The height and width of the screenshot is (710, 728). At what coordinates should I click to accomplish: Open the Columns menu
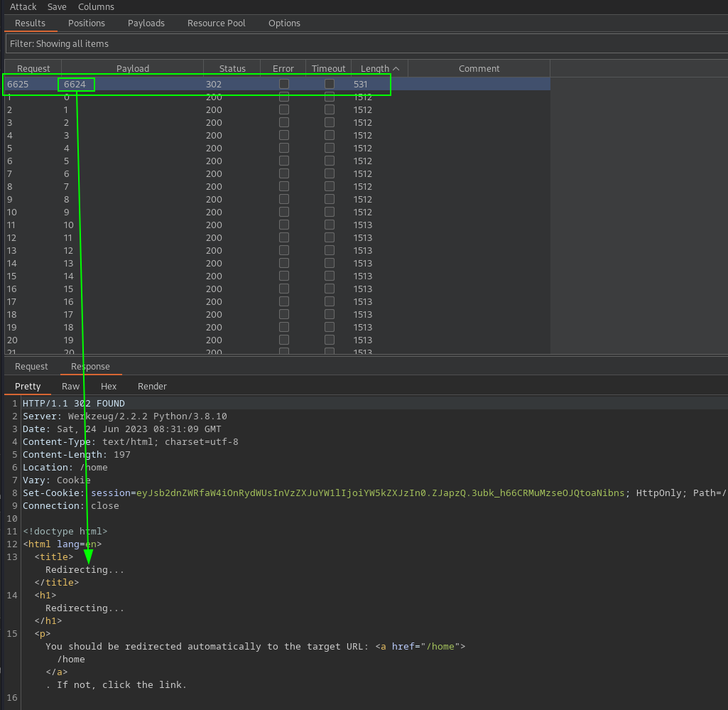click(x=96, y=6)
